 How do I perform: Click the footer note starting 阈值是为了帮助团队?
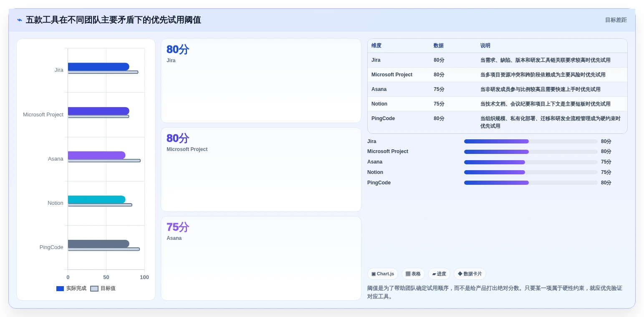(x=495, y=292)
